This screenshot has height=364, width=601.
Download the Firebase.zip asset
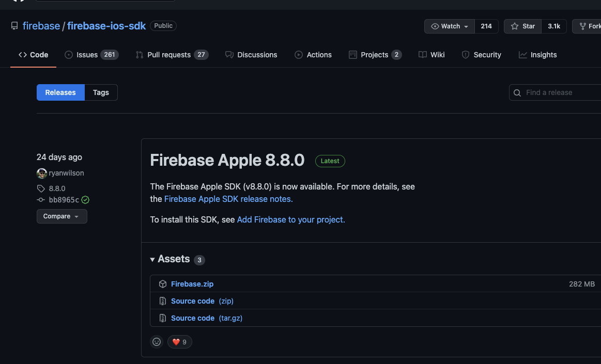pos(192,283)
